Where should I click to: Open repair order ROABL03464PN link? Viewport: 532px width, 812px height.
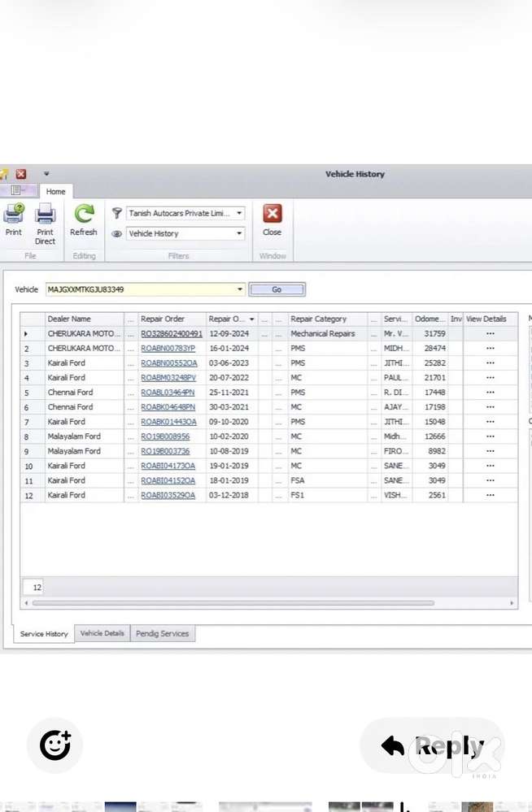(x=168, y=393)
